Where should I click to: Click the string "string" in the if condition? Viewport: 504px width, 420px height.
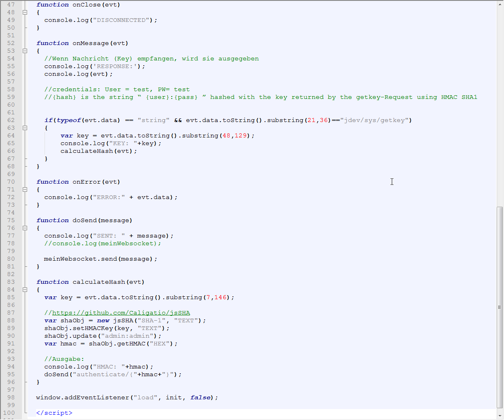[154, 120]
